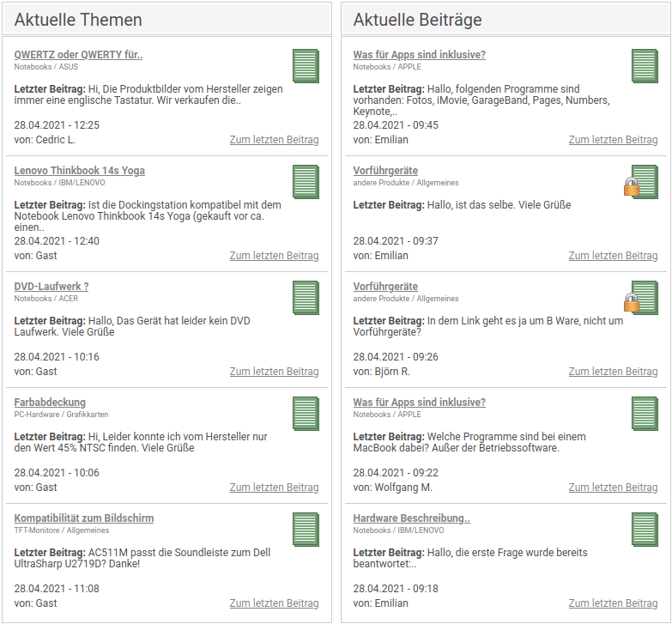Click the document icon beside DVD-Laufwerk topic
This screenshot has height=624, width=672.
coord(306,298)
